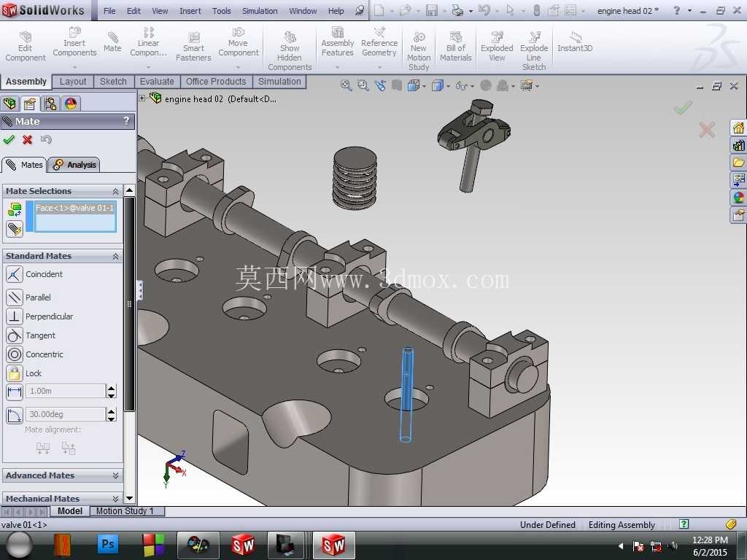
Task: Open Reference Geometry dropdown arrow
Action: (x=379, y=67)
